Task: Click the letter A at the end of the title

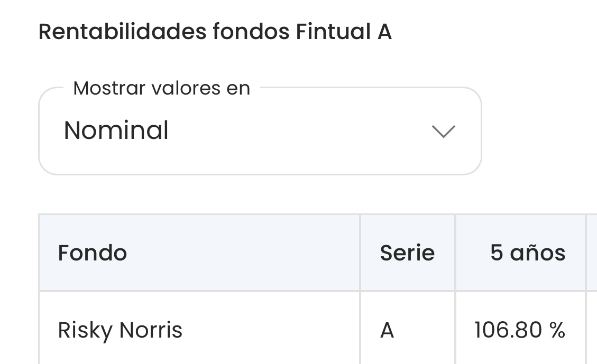Action: pos(384,32)
